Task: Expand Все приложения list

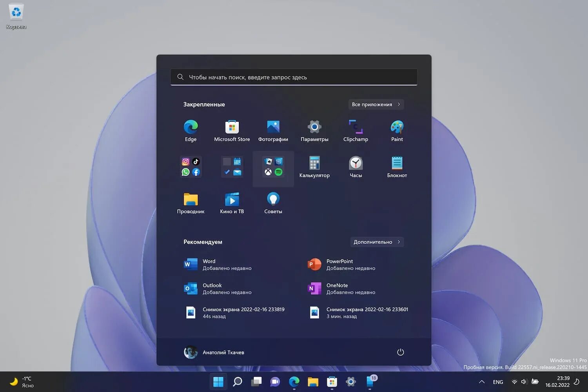Action: [x=376, y=104]
